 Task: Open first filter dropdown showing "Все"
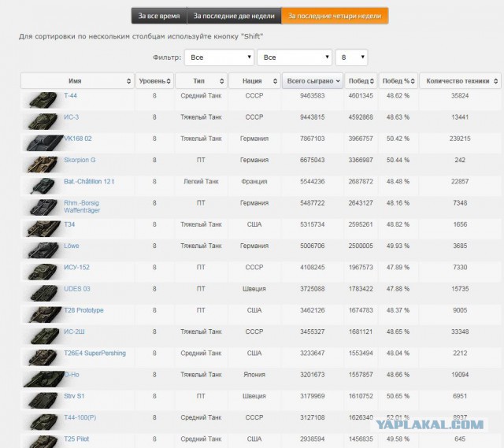(x=219, y=57)
